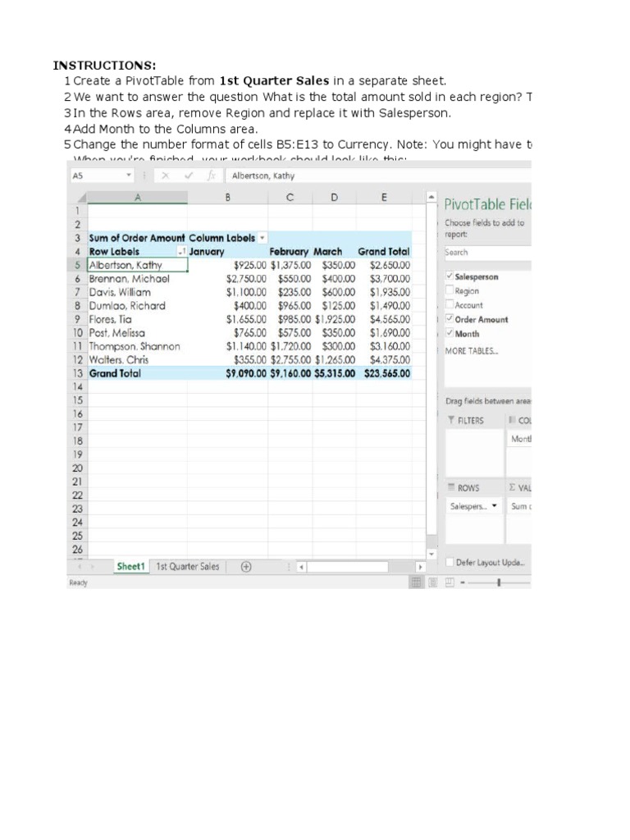Select row 13 header
Image resolution: width=630 pixels, height=840 pixels.
point(78,373)
